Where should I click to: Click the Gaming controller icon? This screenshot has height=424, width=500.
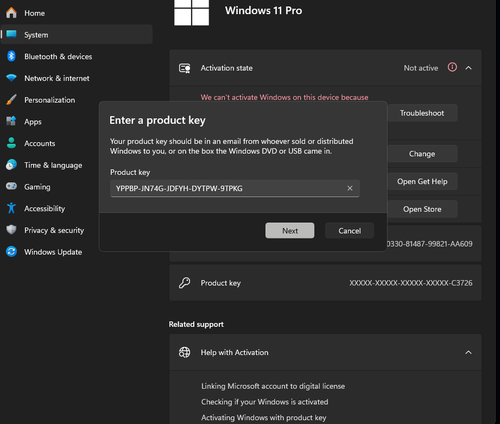coord(11,186)
